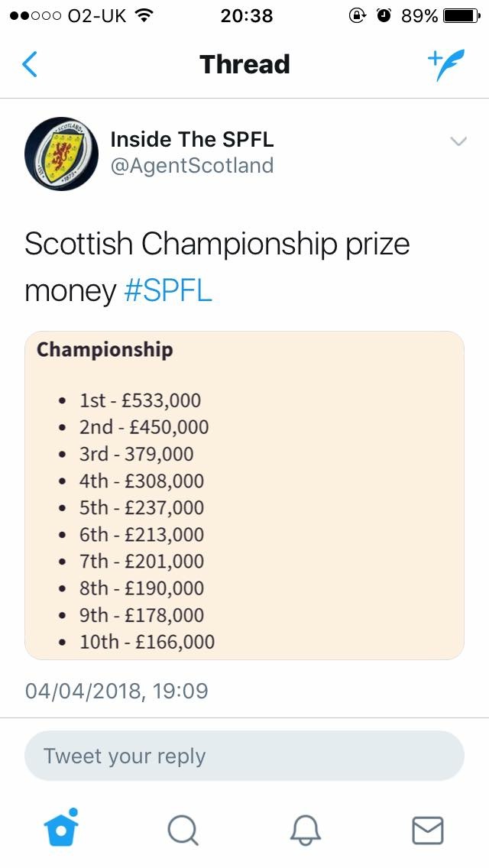Tap the rotation lock status icon

coord(357,15)
